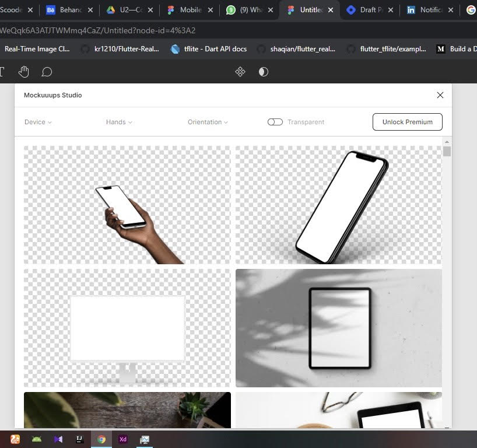477x448 pixels.
Task: Open Adobe XD from the taskbar
Action: click(x=123, y=439)
